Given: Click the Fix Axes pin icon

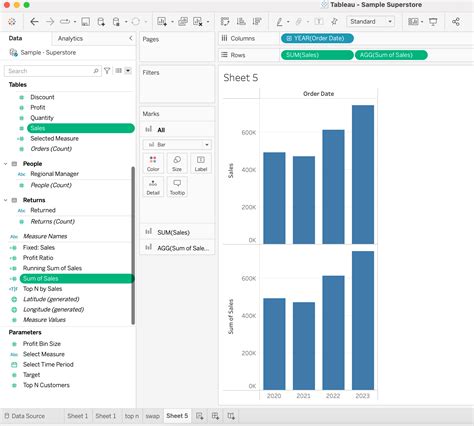Looking at the screenshot, I should [x=334, y=22].
